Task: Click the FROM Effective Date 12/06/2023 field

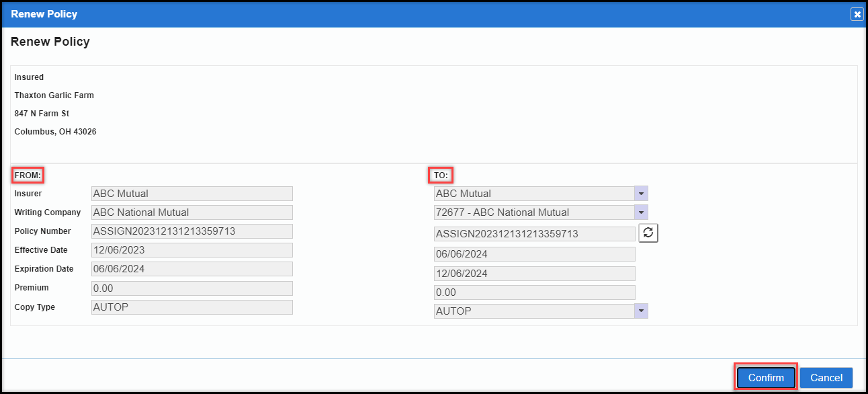Action: click(x=191, y=250)
